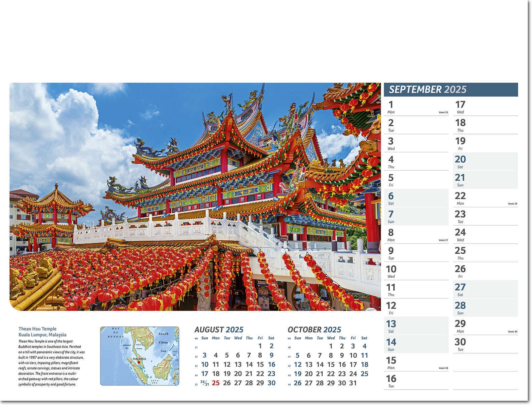Screen dimensions: 532x405
Task: Select September 17 Wed entry
Action: [x=486, y=107]
